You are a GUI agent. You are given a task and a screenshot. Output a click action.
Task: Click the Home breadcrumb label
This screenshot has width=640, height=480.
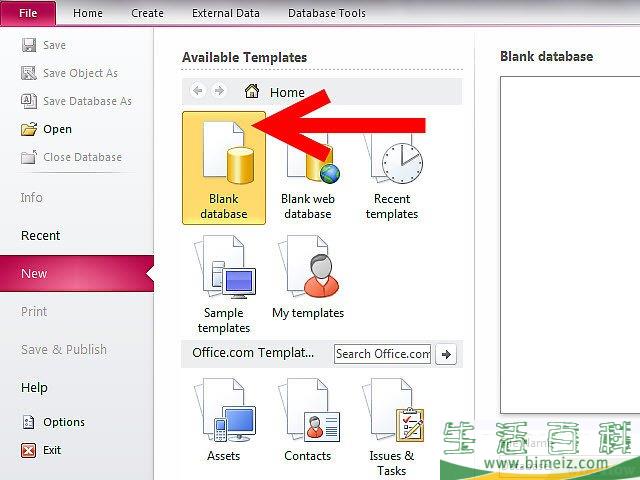287,92
